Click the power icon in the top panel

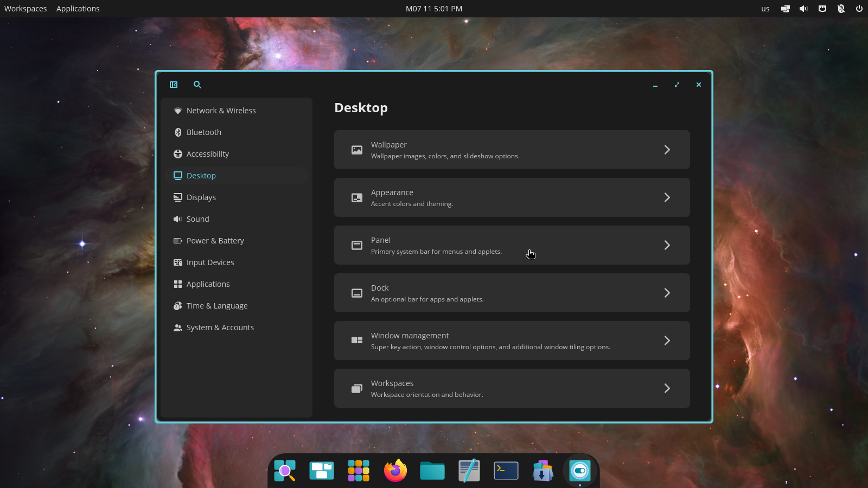pos(859,8)
